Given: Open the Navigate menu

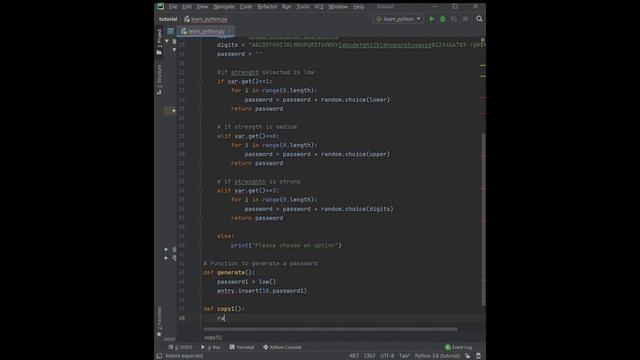Looking at the screenshot, I should coord(224,7).
